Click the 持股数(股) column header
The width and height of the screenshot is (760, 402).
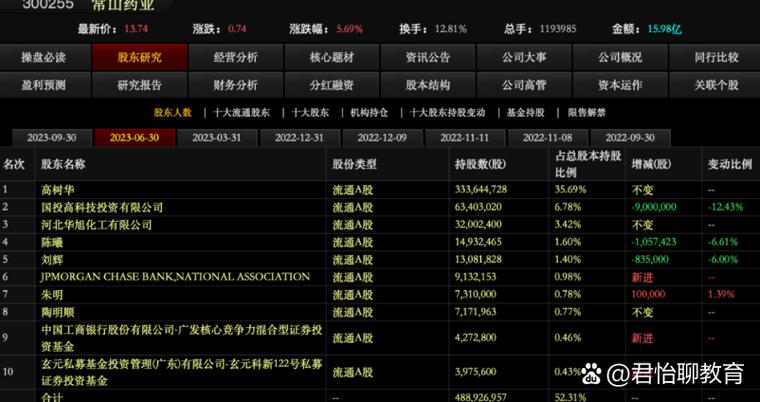coord(480,164)
